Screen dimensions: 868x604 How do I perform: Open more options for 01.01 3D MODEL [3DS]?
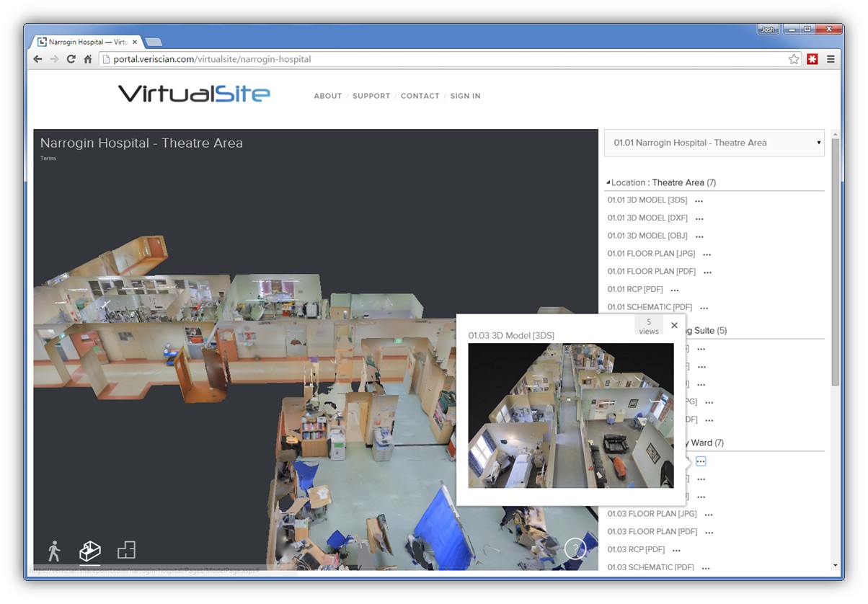(x=699, y=200)
